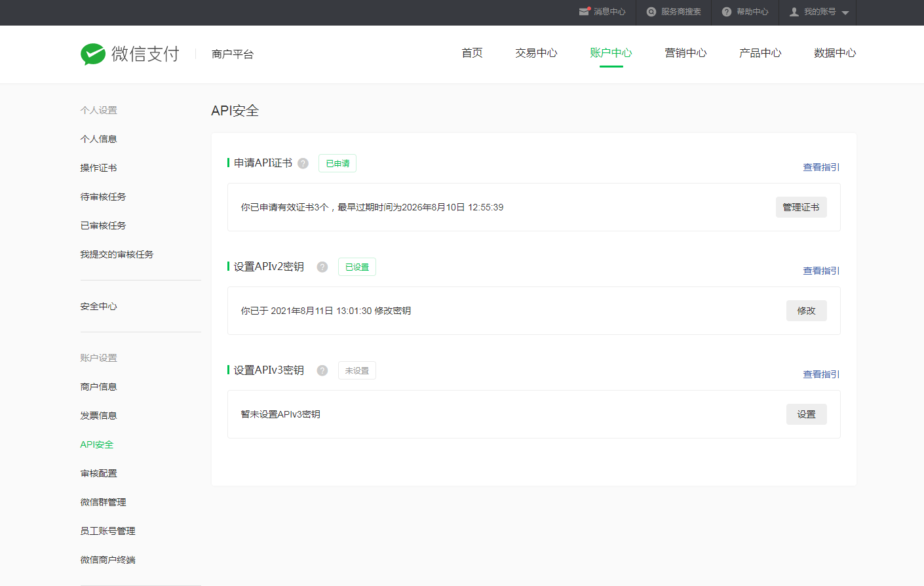This screenshot has width=924, height=586.
Task: Open the 营销中心 tab
Action: (x=685, y=53)
